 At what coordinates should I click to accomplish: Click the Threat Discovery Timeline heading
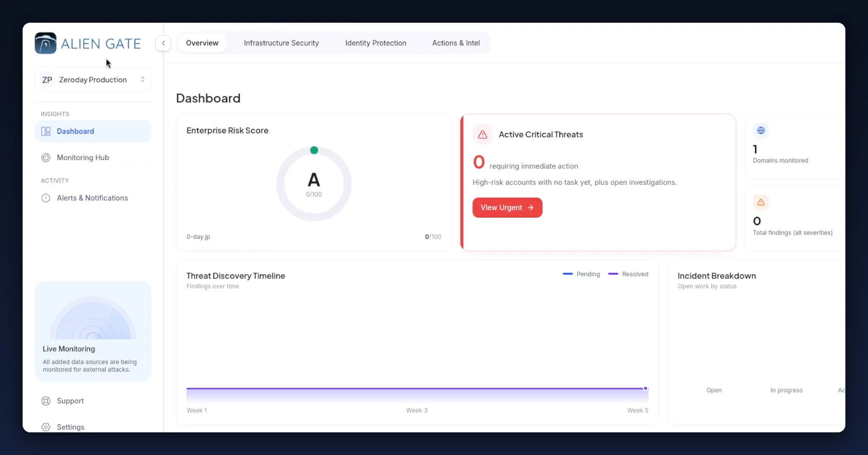point(236,276)
